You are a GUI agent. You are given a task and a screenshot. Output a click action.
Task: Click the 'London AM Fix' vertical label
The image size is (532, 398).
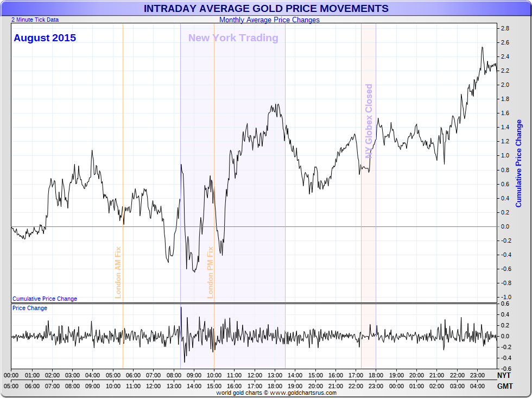pos(118,273)
